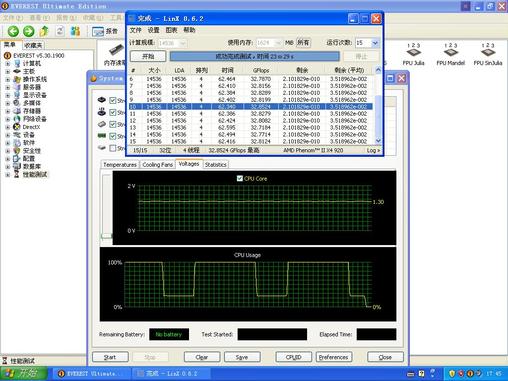The height and width of the screenshot is (381, 508).
Task: Select 主板 motherboard item in tree
Action: pyautogui.click(x=29, y=71)
